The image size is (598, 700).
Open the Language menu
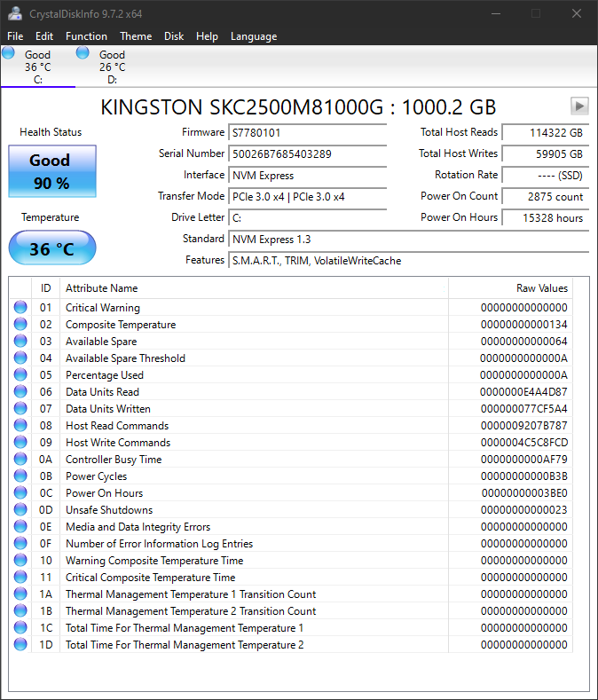pyautogui.click(x=254, y=36)
